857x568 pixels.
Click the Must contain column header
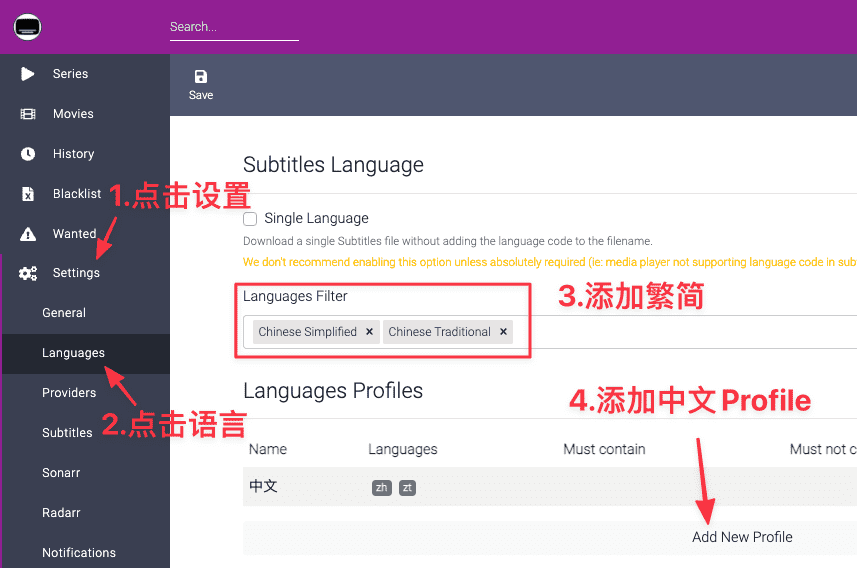604,449
